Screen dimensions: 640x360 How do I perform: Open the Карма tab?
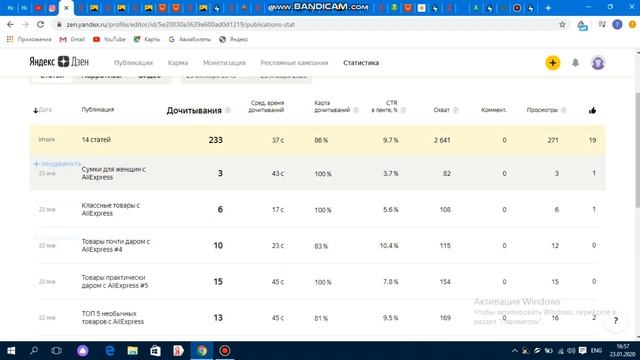(x=178, y=63)
